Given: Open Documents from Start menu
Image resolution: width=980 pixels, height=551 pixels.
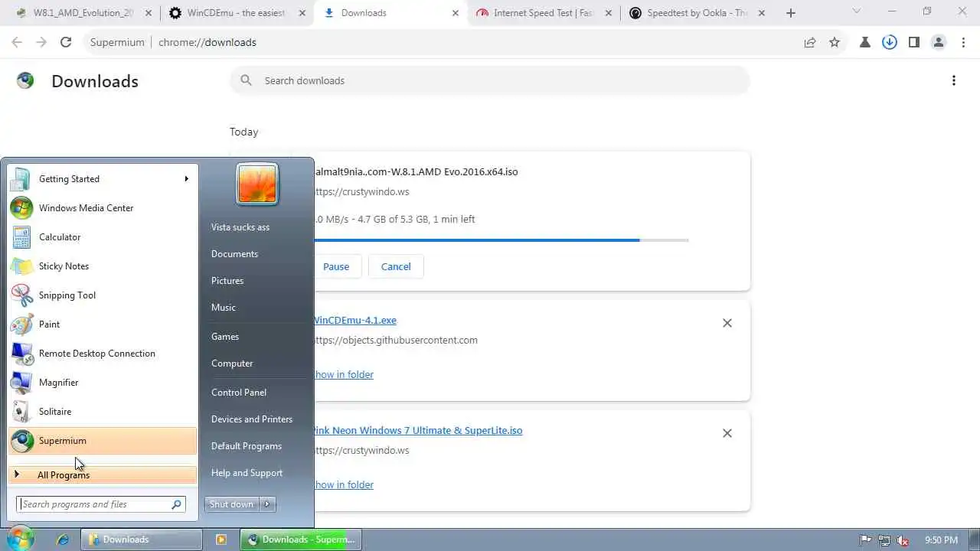Looking at the screenshot, I should (x=234, y=254).
